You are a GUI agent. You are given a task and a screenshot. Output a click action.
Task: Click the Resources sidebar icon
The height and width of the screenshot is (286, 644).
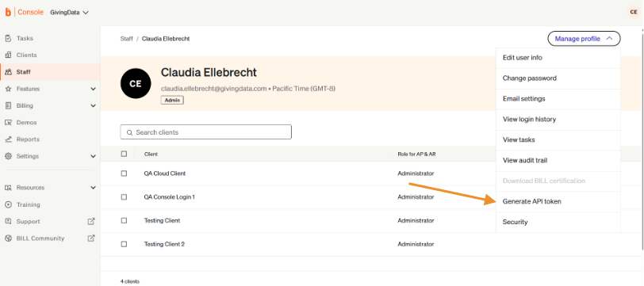coord(8,188)
